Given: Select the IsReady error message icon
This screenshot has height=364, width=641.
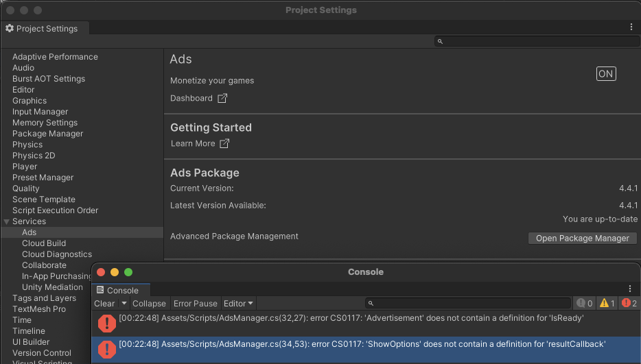Looking at the screenshot, I should click(x=106, y=323).
